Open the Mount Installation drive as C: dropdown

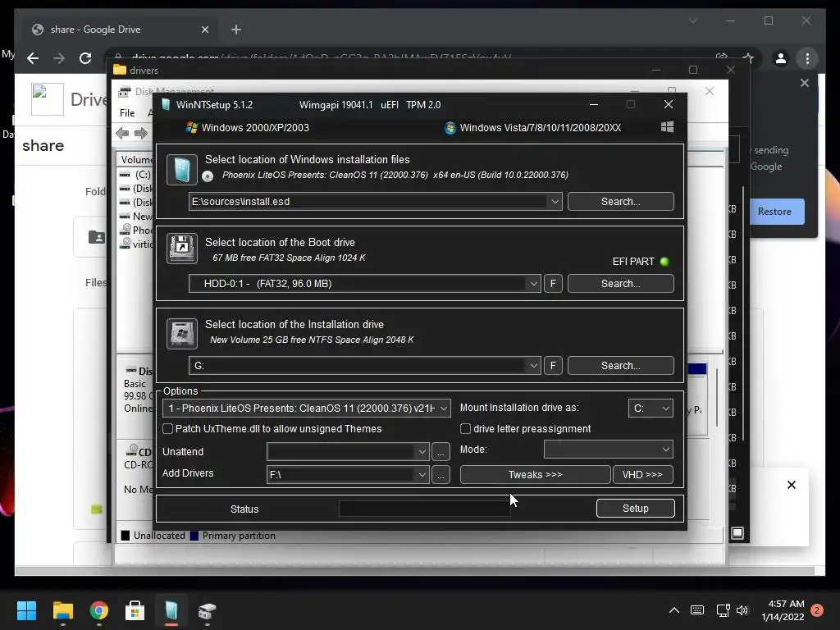point(651,409)
